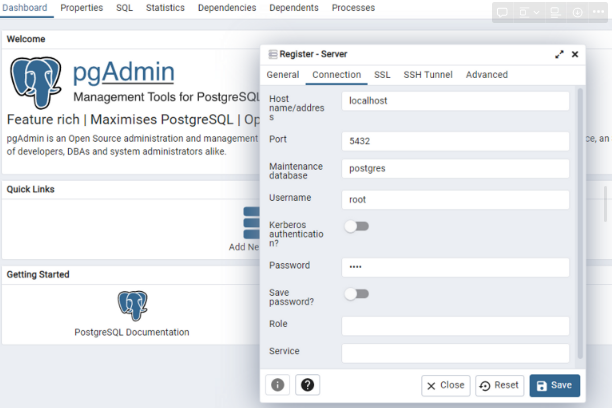Click the Add New Server stack icon

click(251, 223)
